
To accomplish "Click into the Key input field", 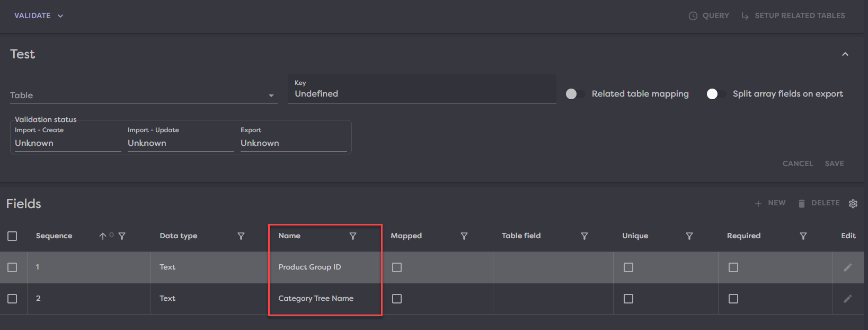I will click(422, 94).
